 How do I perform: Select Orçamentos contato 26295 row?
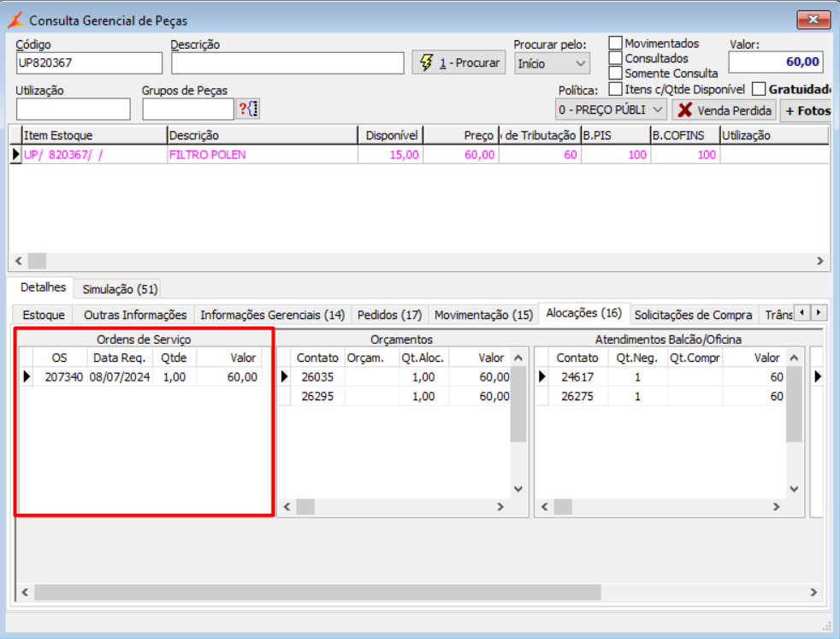(393, 396)
